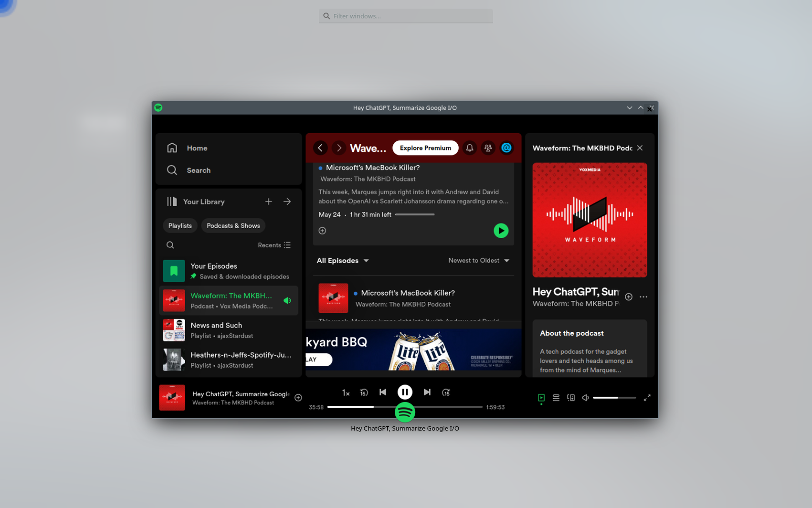Open the top Microsoft's MacBook Killer episode card title
Viewport: 812px width, 508px height.
point(373,168)
